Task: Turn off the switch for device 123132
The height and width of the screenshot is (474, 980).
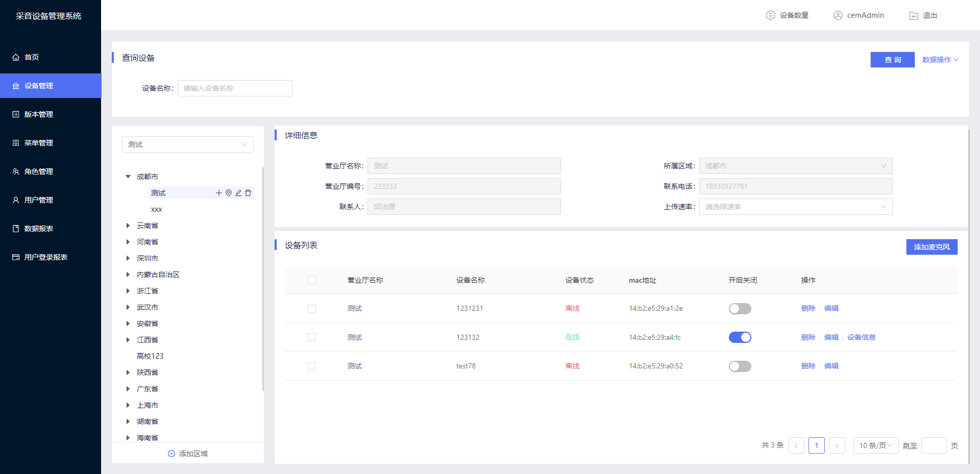Action: coord(740,337)
